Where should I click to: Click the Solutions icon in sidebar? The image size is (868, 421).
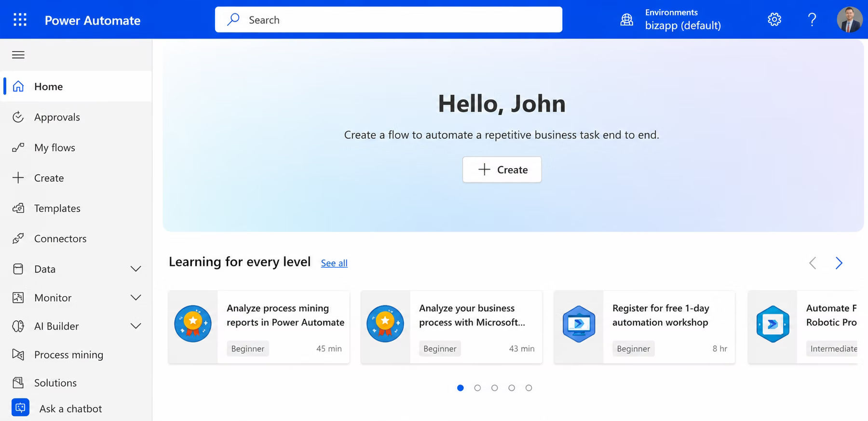(18, 382)
